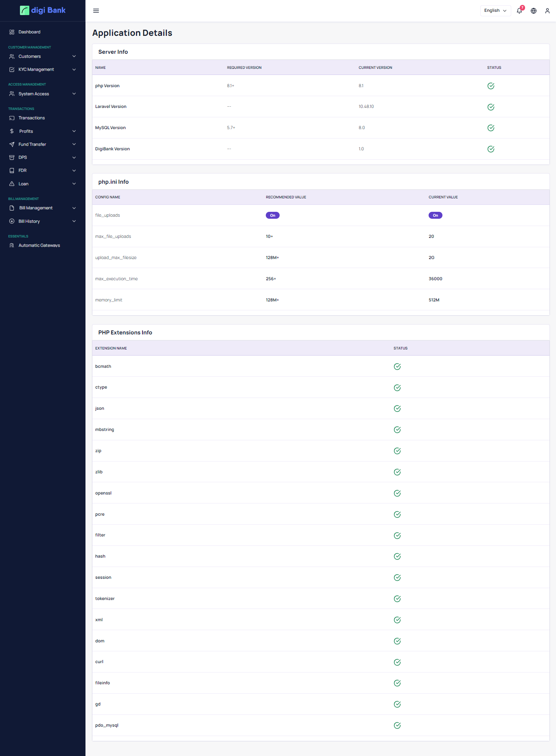Screen dimensions: 556x756
Task: Click the globe icon in header
Action: click(x=534, y=11)
